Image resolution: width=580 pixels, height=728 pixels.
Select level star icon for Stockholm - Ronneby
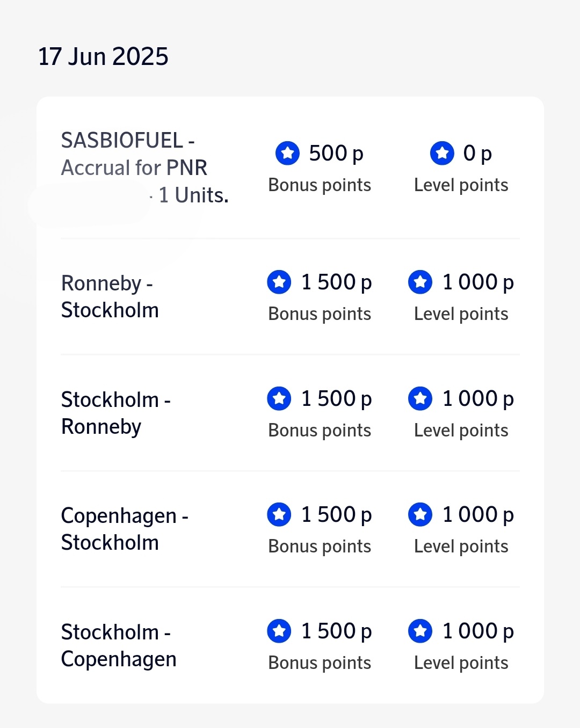pos(420,398)
